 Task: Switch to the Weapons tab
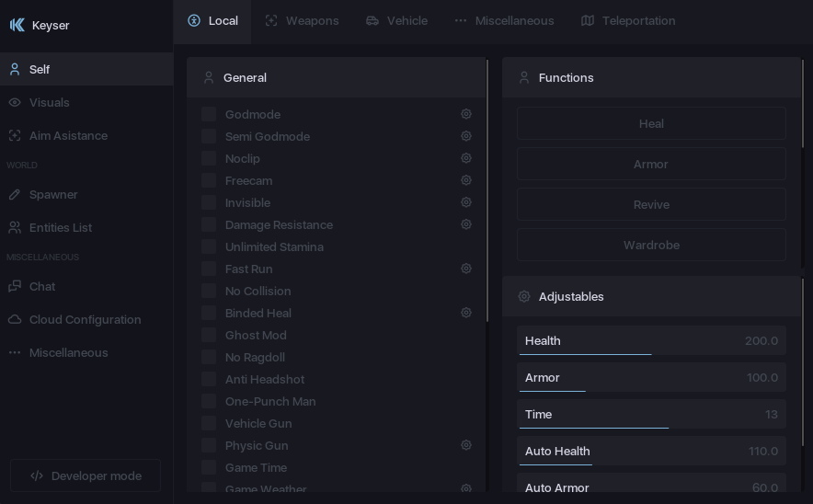point(302,20)
